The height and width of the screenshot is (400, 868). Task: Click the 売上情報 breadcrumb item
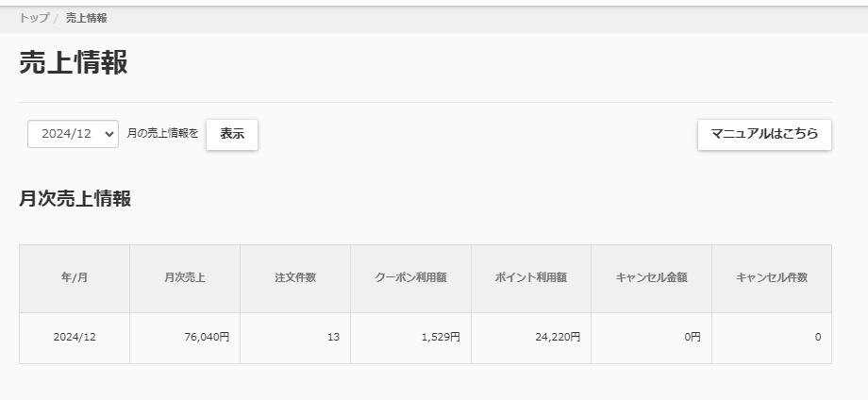click(x=86, y=18)
